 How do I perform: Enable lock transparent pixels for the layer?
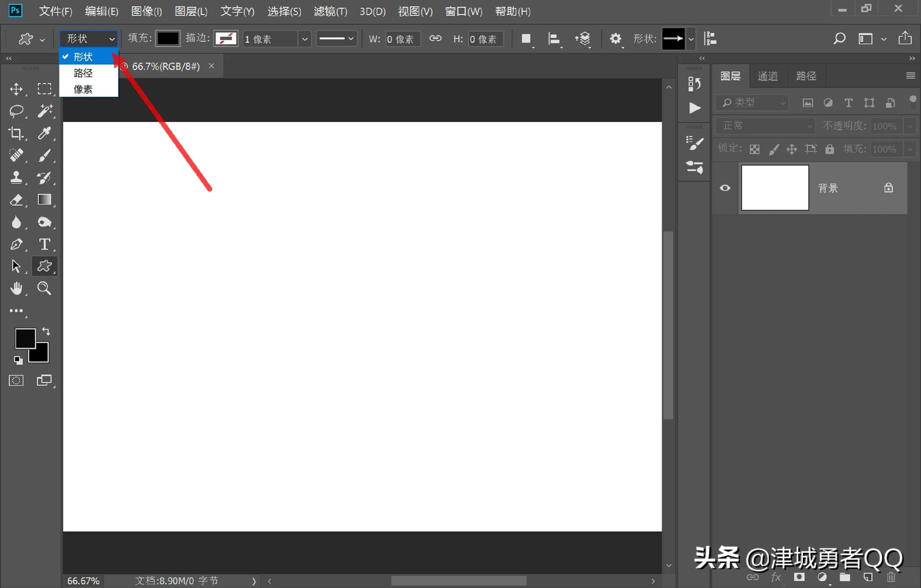(x=754, y=149)
